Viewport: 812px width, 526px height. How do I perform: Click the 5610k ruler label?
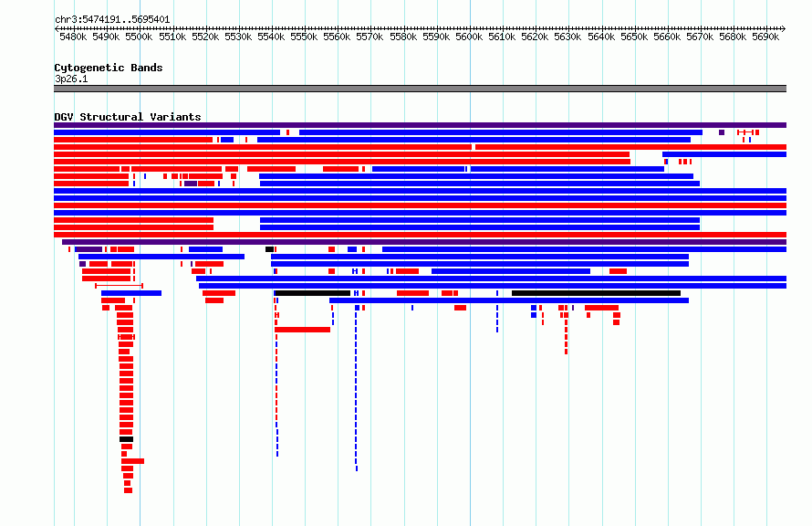pyautogui.click(x=503, y=37)
